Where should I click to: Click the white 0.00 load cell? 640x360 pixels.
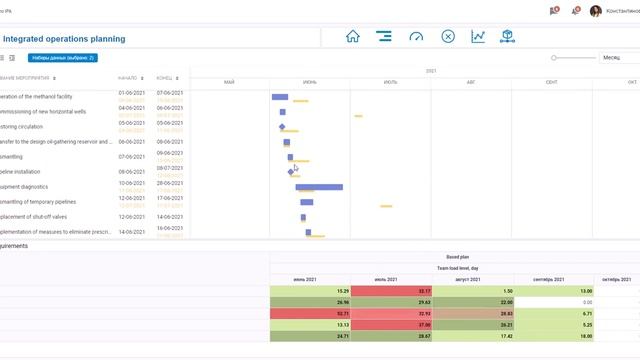point(554,302)
